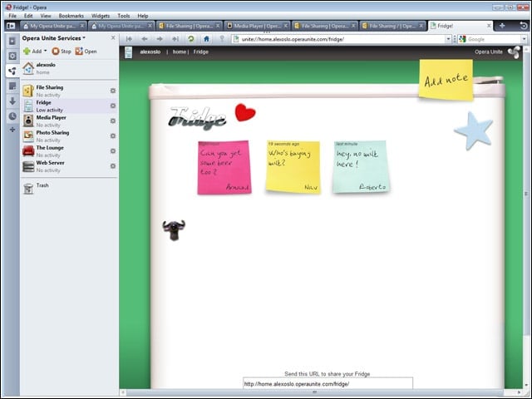Switch to the Media Player tab
532x399 pixels.
[257, 26]
